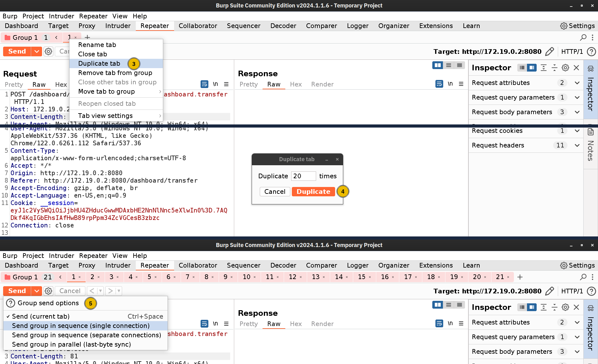598x364 pixels.
Task: Open the Inspector settings gear
Action: click(x=565, y=68)
